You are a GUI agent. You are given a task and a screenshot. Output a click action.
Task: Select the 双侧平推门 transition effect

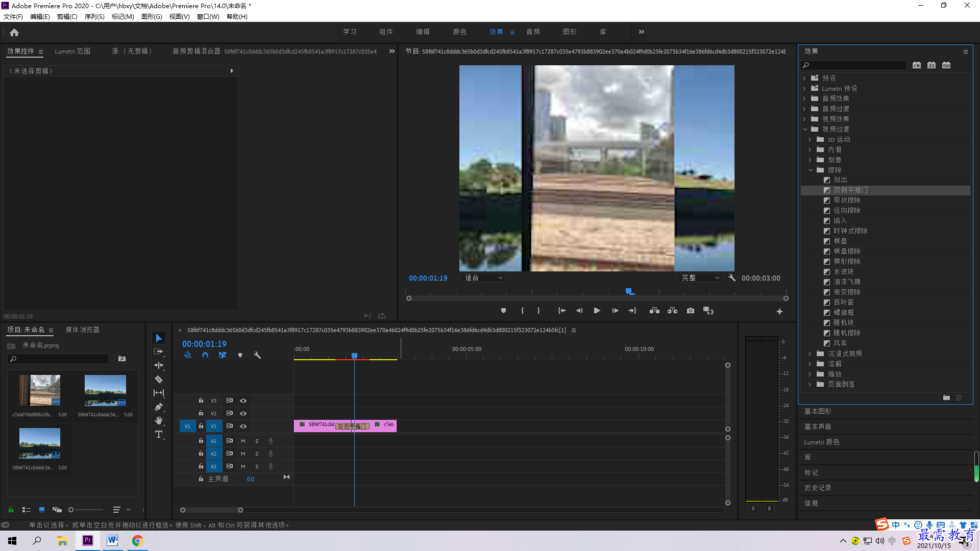[x=850, y=190]
